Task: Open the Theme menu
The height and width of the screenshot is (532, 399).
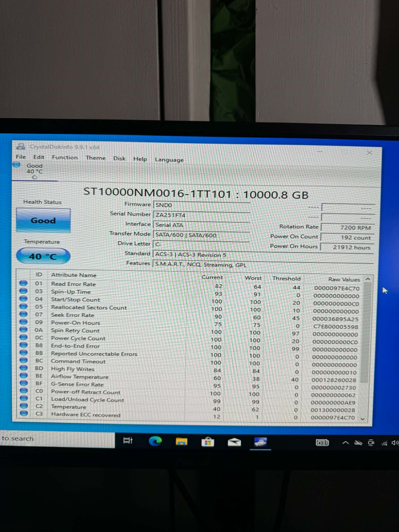Action: 96,158
